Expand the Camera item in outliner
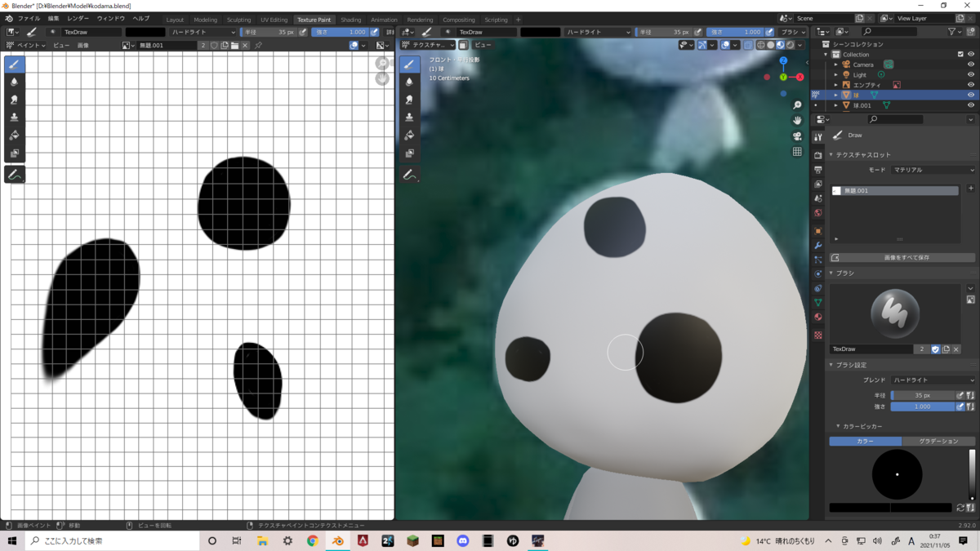 pos(835,64)
